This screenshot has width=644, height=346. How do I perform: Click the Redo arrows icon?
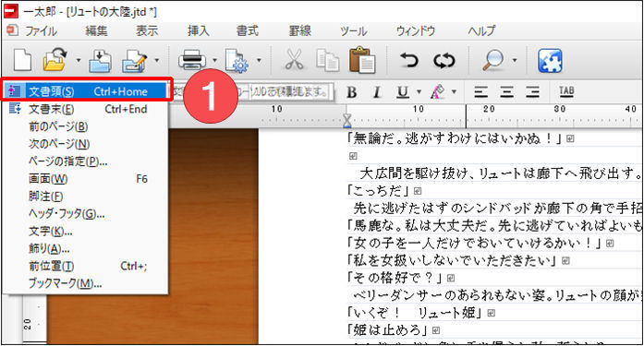pyautogui.click(x=444, y=60)
